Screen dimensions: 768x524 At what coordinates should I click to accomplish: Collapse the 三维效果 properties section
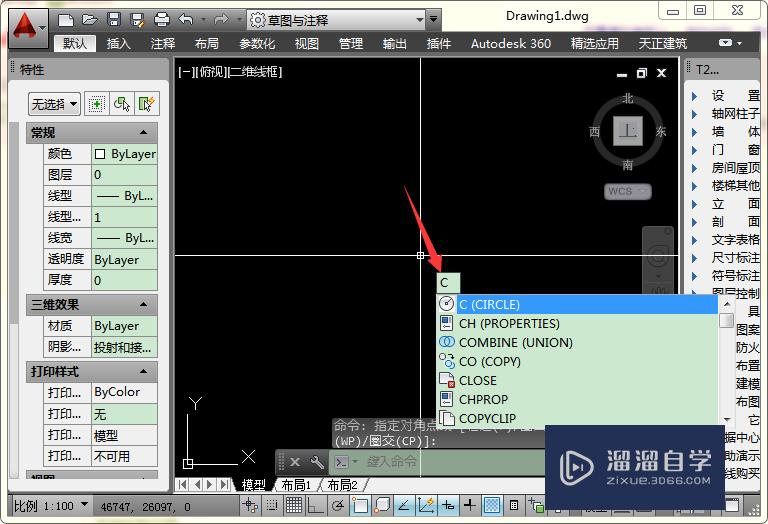(143, 304)
